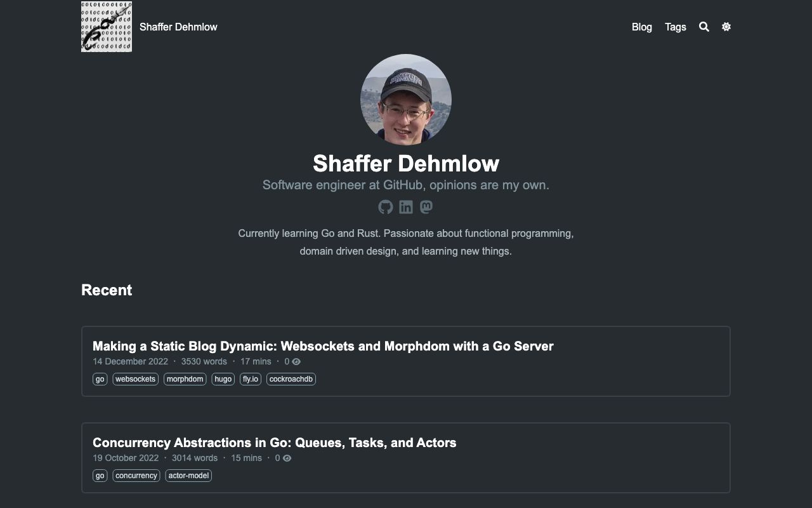
Task: Click the views eye icon on Websockets post
Action: [x=296, y=362]
